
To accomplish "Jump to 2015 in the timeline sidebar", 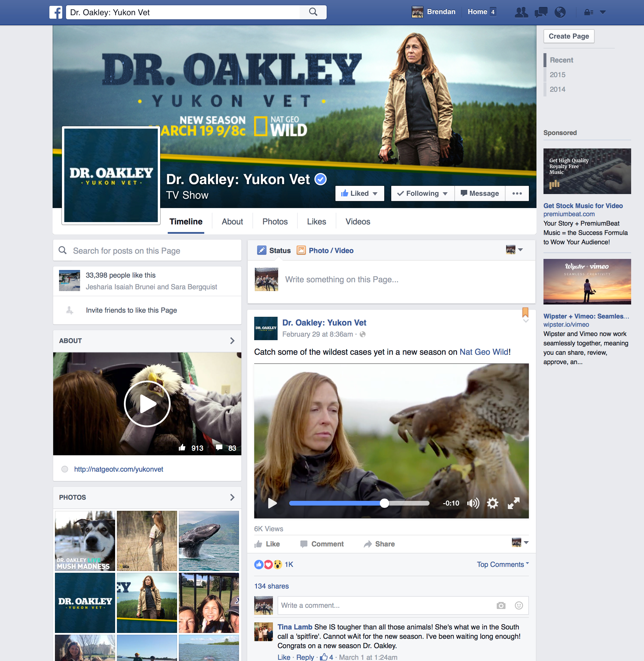I will pyautogui.click(x=558, y=75).
